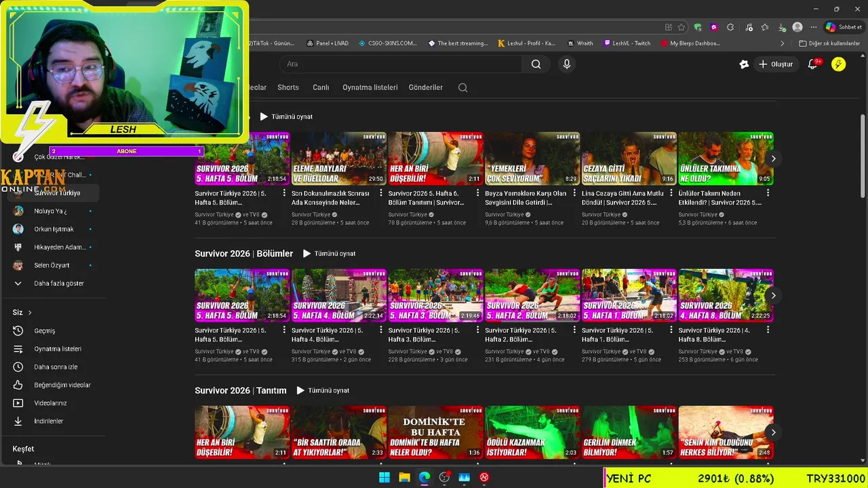
Task: Add this page to favorites star icon
Action: tap(682, 27)
